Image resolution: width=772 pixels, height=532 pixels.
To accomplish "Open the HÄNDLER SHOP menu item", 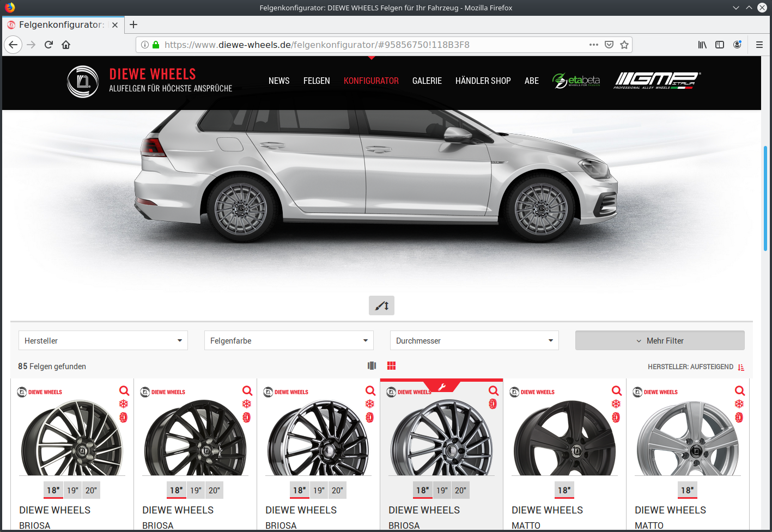I will 483,81.
